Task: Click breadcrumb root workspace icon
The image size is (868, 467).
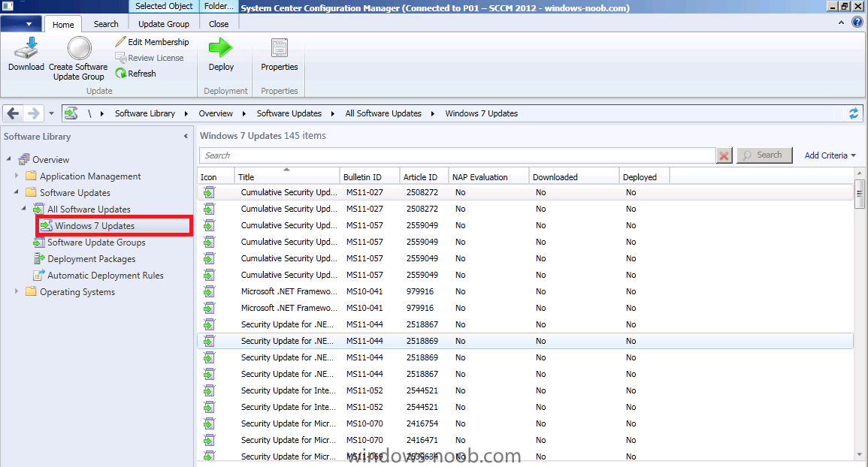Action: click(71, 113)
